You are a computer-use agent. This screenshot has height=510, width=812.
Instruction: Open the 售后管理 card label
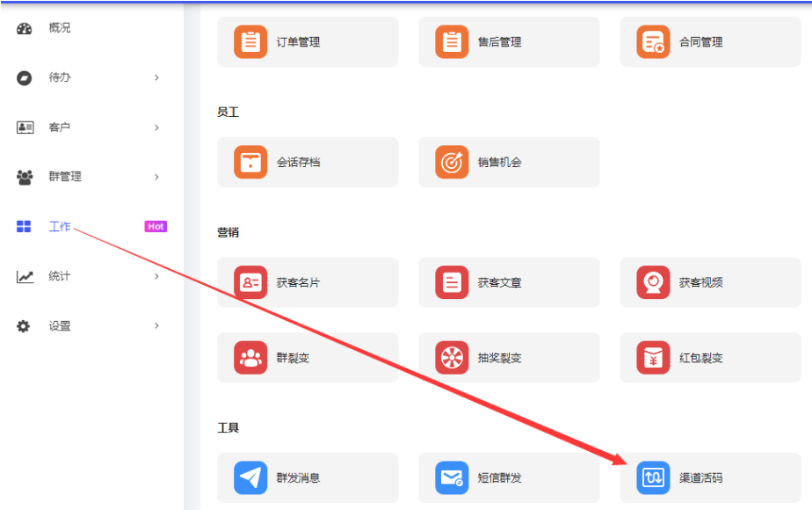(x=500, y=42)
